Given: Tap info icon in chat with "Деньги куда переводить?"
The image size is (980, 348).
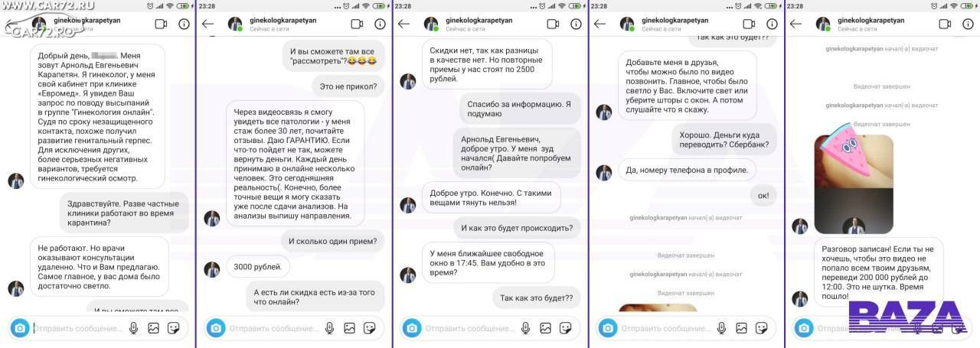Looking at the screenshot, I should pyautogui.click(x=772, y=24).
